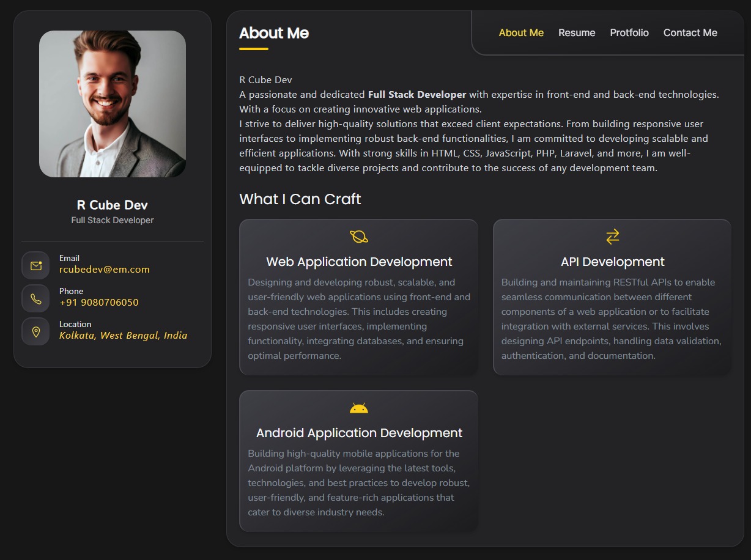Click the R Cube Dev name heading
This screenshot has height=560, width=751.
(112, 205)
